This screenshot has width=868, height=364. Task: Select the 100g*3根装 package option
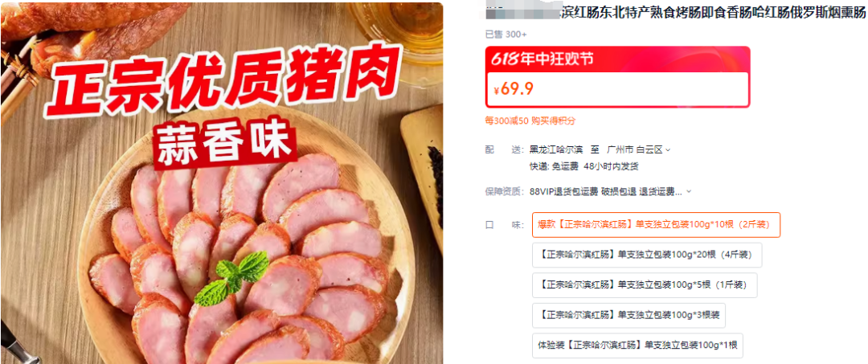pyautogui.click(x=628, y=315)
